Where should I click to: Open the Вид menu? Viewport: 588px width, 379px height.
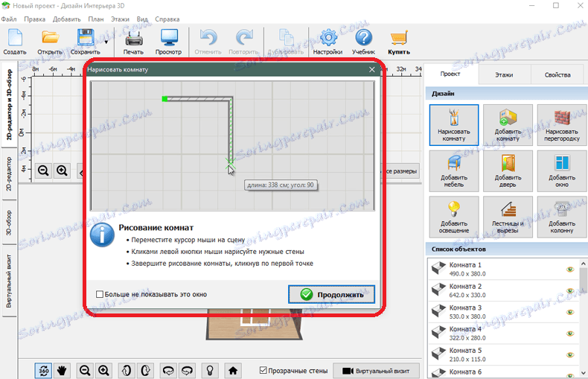pos(142,19)
